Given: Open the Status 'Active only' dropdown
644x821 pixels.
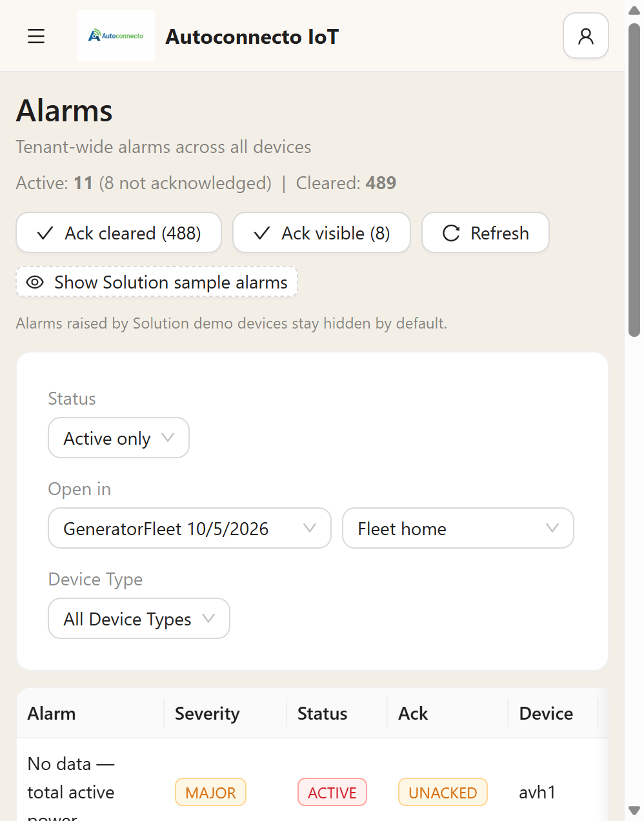Looking at the screenshot, I should click(119, 438).
